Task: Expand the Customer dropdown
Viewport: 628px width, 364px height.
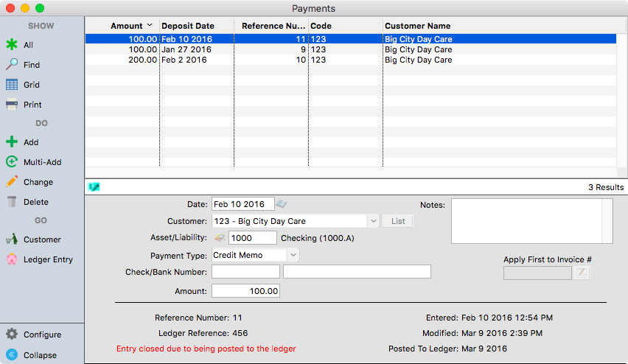Action: 373,221
